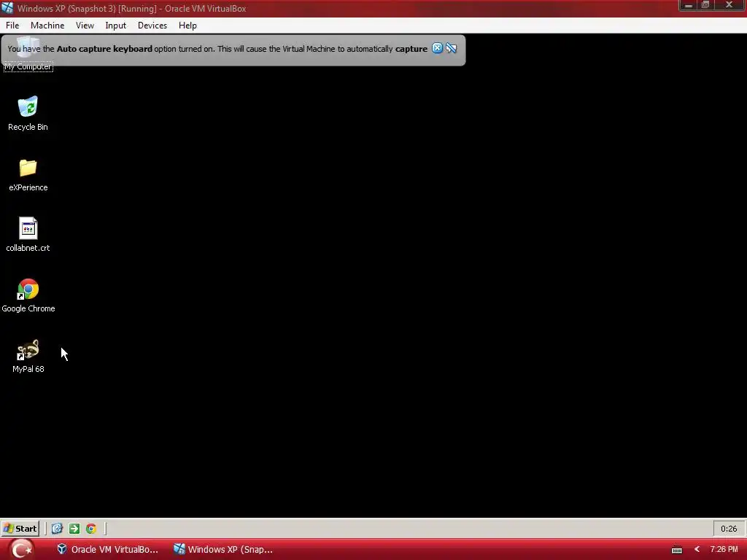This screenshot has height=560, width=747.
Task: Dismiss the Auto capture keyboard notification
Action: pos(437,48)
